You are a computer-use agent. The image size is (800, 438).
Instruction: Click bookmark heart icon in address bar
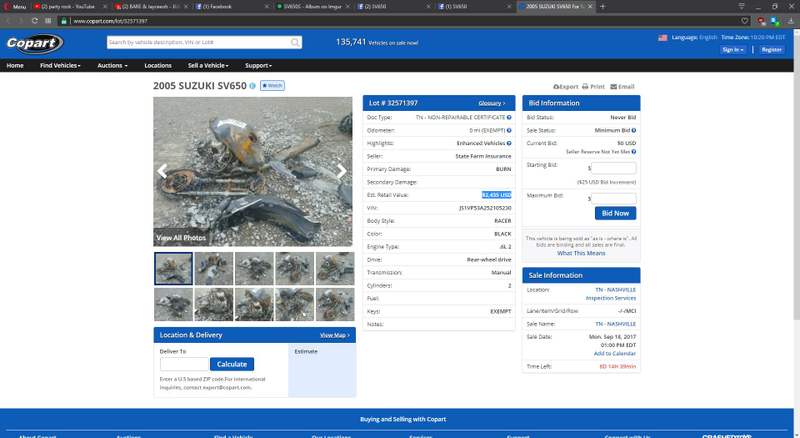(745, 21)
